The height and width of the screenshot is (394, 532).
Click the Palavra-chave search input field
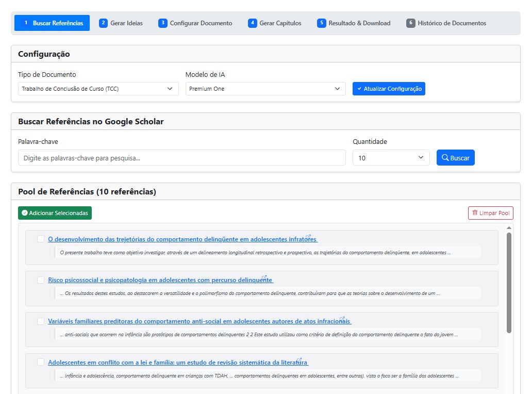tap(181, 158)
